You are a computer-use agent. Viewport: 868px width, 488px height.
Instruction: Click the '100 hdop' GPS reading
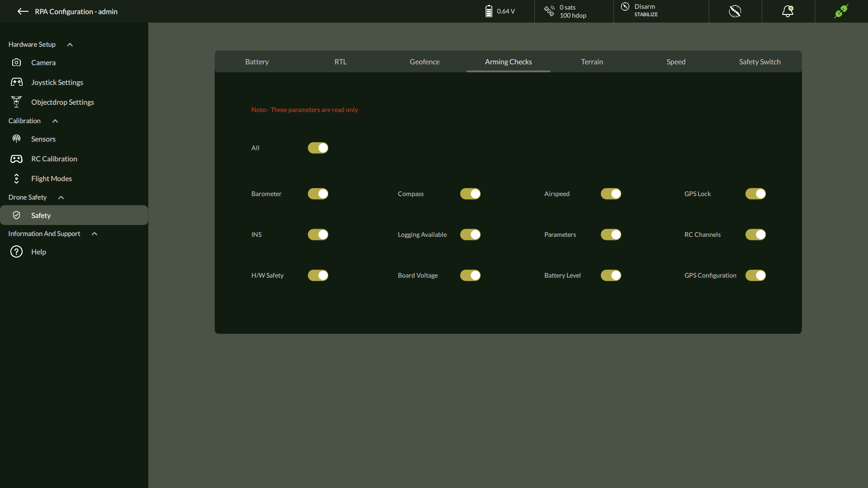point(573,15)
